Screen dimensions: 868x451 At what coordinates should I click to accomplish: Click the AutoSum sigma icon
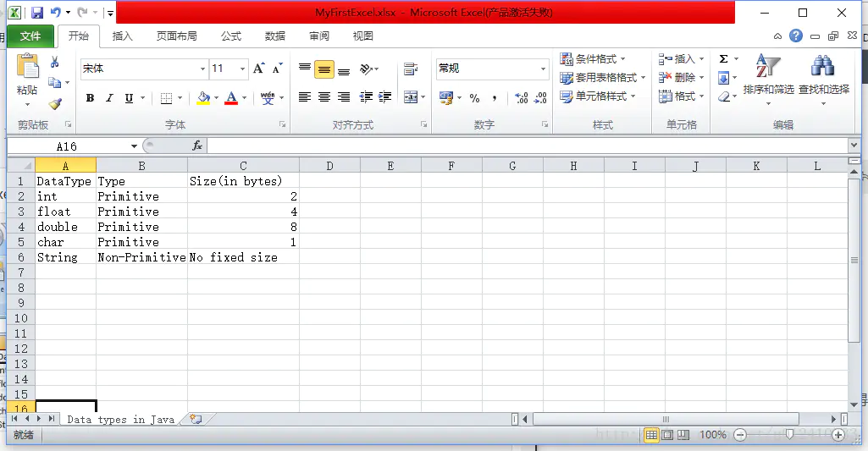723,59
